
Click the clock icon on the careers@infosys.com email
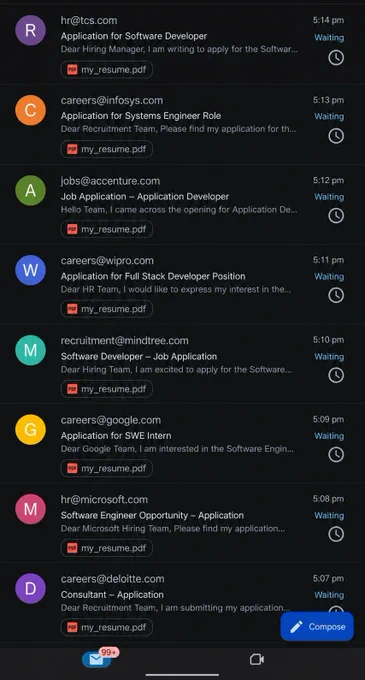tap(336, 136)
